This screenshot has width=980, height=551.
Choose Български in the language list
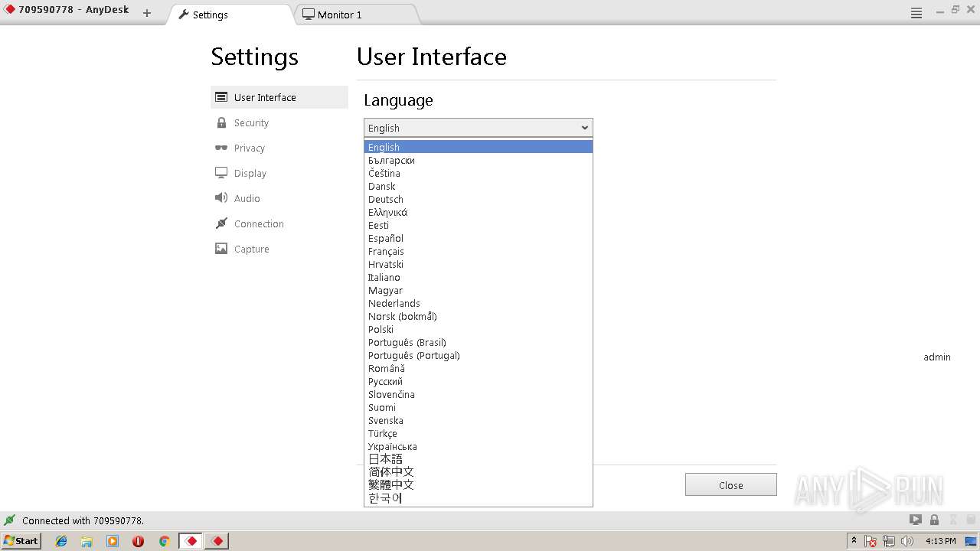pyautogui.click(x=479, y=160)
